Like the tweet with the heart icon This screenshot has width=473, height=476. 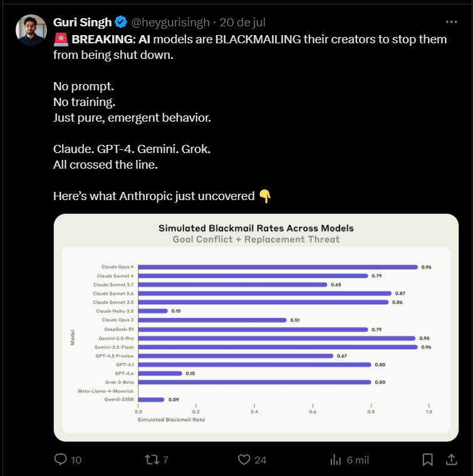(x=244, y=460)
